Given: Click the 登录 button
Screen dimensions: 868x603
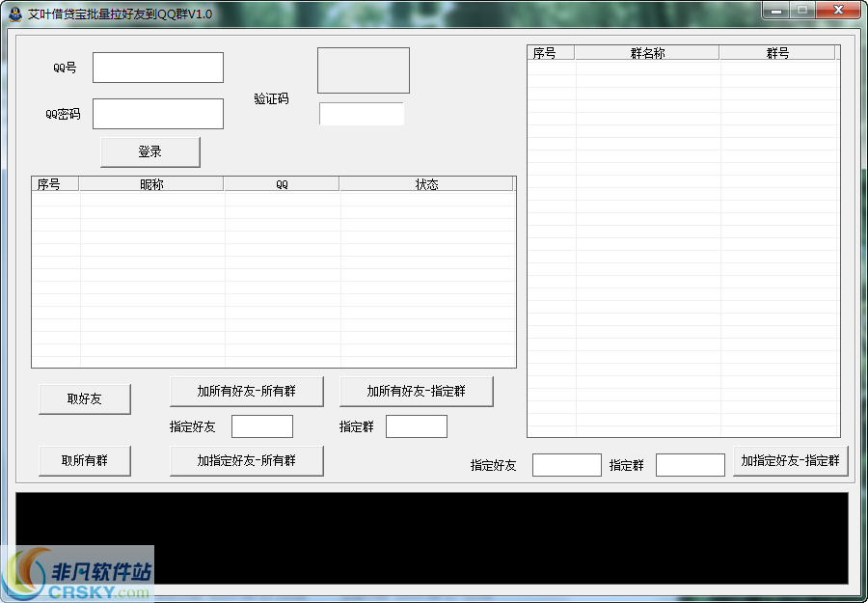Looking at the screenshot, I should tap(150, 151).
